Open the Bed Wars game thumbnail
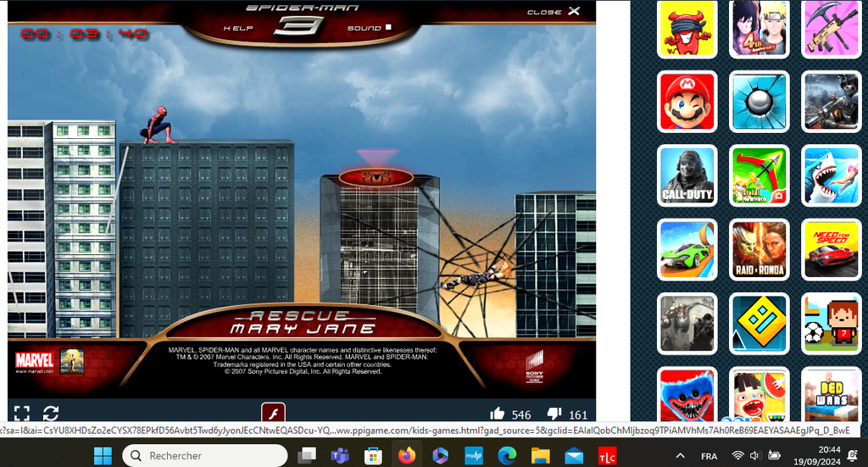The height and width of the screenshot is (467, 868). (831, 394)
